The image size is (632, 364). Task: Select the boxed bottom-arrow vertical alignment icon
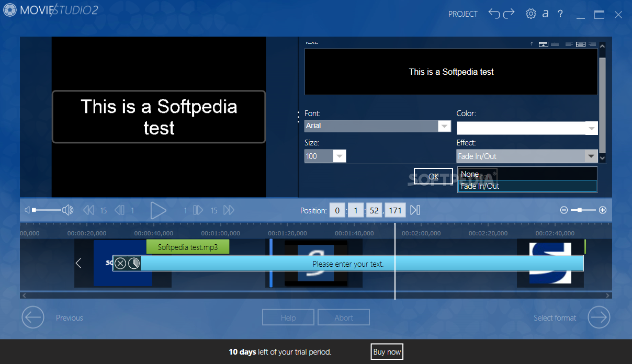(x=544, y=44)
